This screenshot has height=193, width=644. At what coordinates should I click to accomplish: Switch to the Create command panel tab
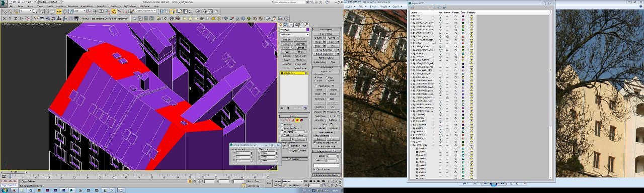pyautogui.click(x=280, y=24)
